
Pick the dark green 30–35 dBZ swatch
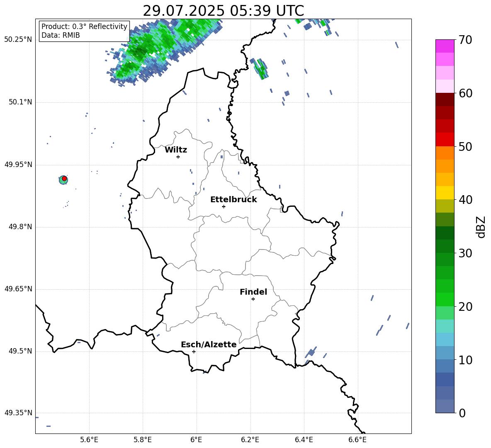click(x=445, y=233)
